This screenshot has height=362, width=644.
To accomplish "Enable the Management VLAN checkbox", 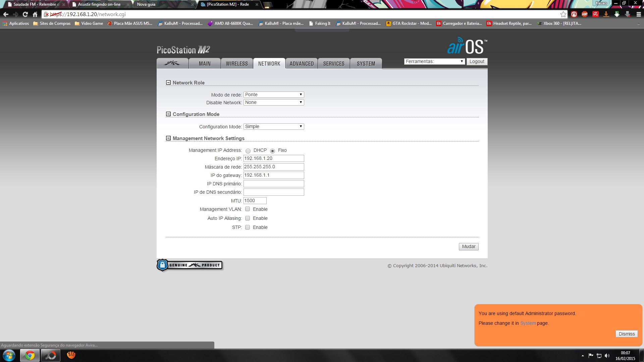I will pyautogui.click(x=248, y=209).
